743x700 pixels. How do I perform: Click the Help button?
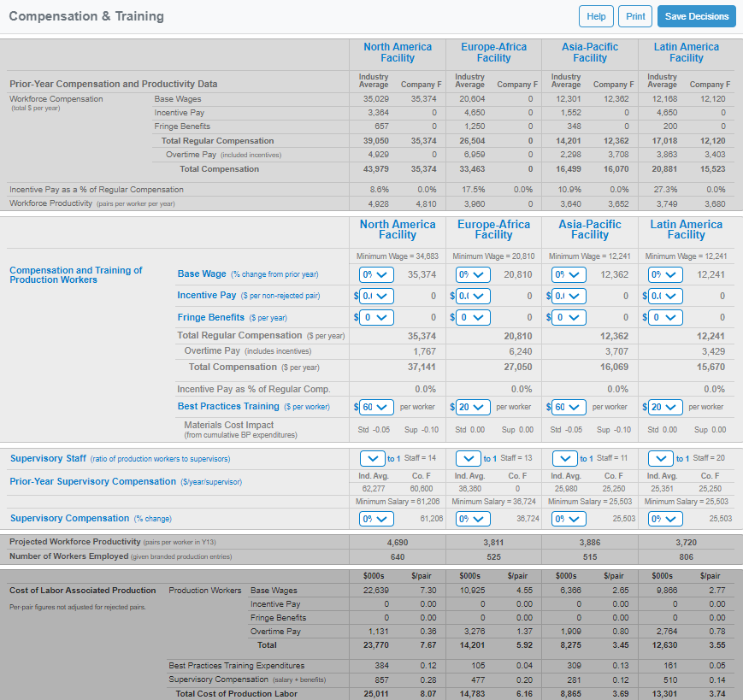[596, 16]
